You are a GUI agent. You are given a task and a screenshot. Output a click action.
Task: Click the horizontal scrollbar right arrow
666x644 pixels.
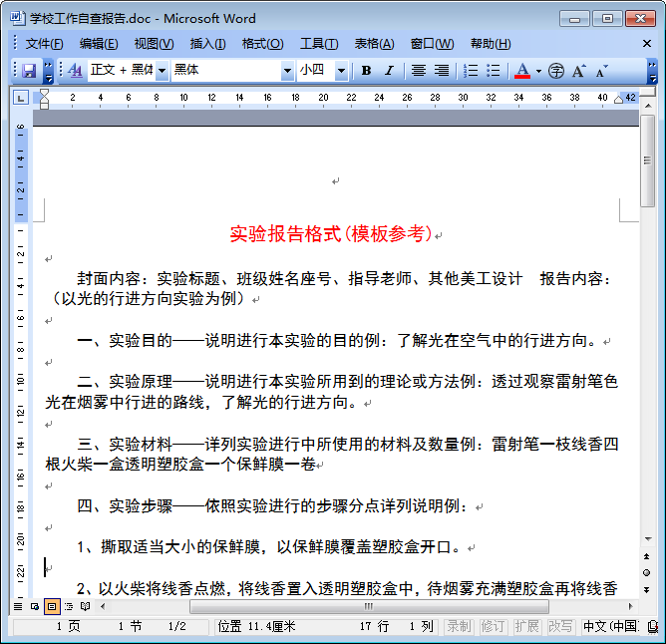(x=630, y=607)
